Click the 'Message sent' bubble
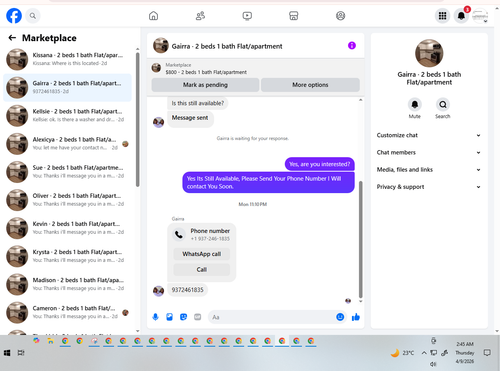Viewport: 500px width, 371px height. click(190, 118)
